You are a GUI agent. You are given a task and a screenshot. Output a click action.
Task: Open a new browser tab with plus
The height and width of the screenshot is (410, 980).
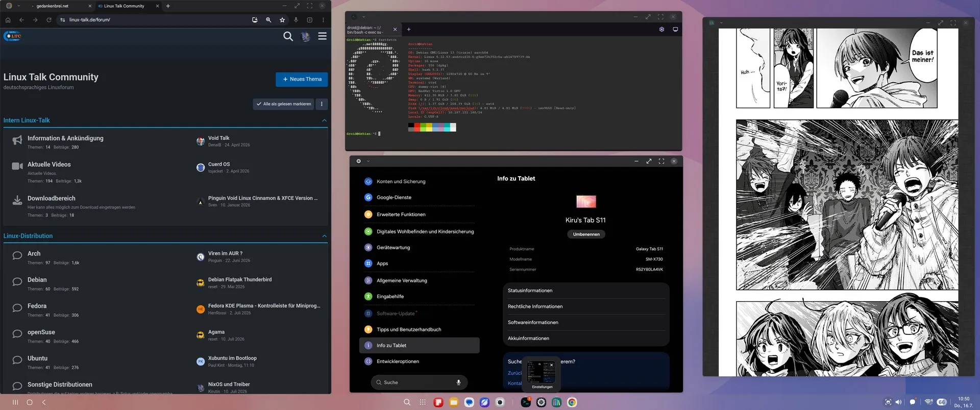pos(168,6)
